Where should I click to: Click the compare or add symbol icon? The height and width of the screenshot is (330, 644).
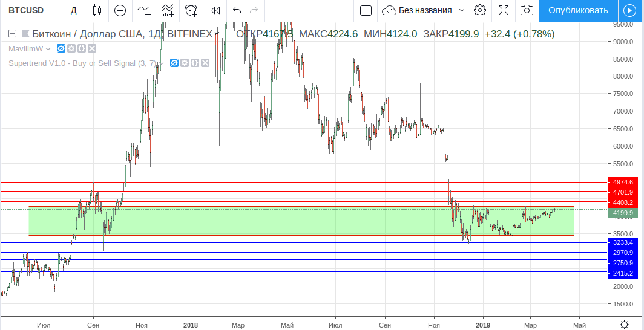click(120, 10)
